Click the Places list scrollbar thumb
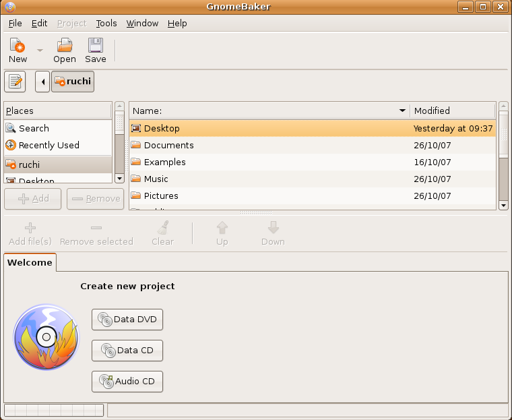The width and height of the screenshot is (512, 420). coord(119,123)
